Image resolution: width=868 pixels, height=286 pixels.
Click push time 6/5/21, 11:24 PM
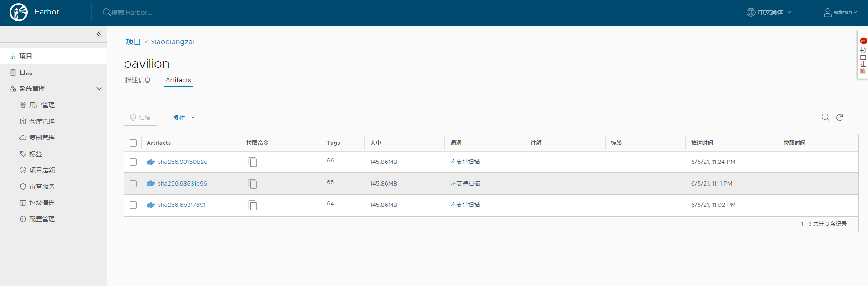tap(713, 162)
